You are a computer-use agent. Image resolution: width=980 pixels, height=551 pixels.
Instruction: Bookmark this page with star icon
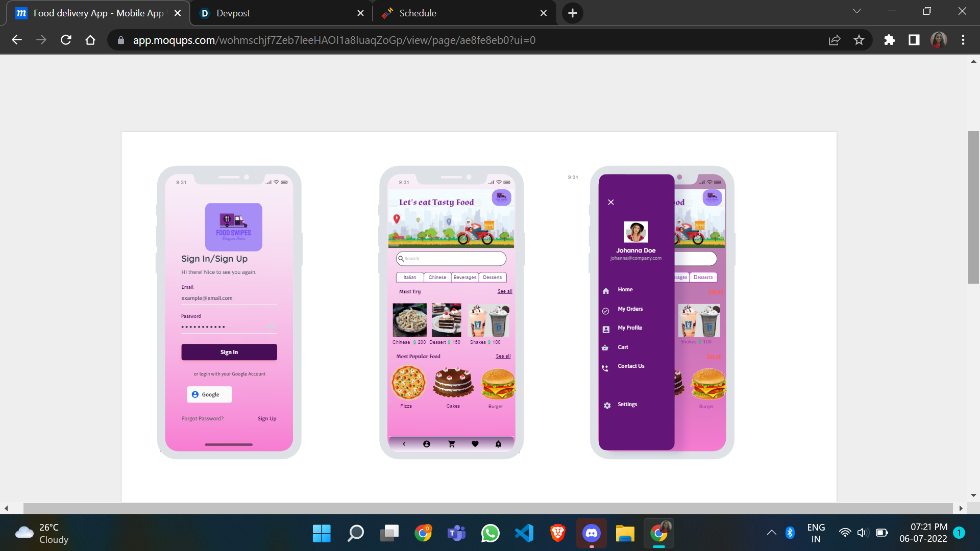click(859, 40)
